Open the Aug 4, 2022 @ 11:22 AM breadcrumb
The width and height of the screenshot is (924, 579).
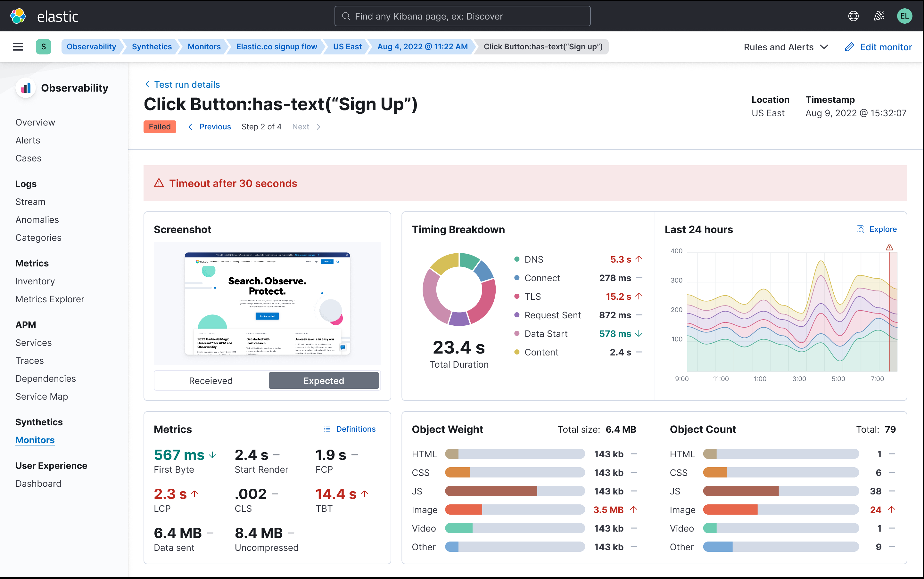423,47
